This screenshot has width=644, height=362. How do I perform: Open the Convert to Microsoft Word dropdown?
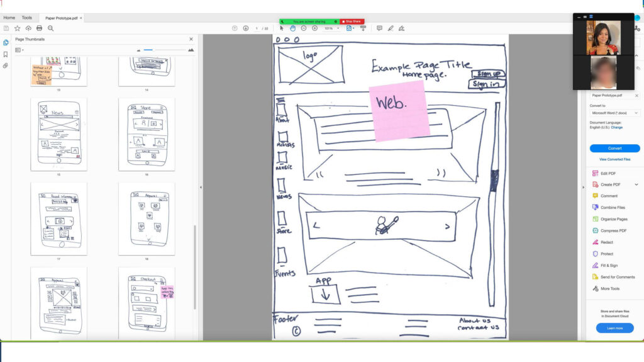pos(614,113)
